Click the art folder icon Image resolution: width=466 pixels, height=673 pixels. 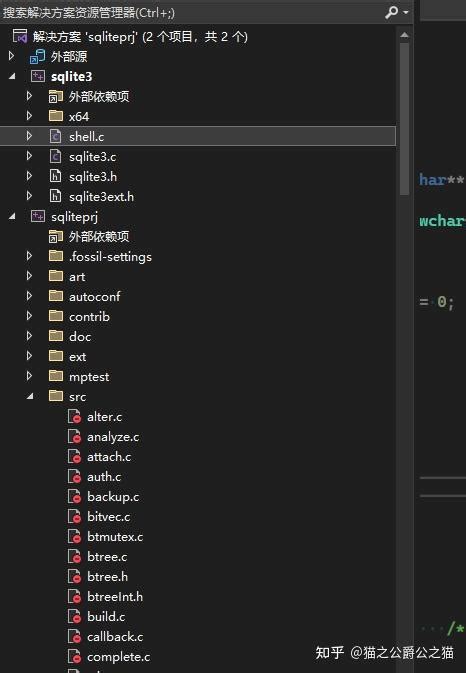pos(56,276)
